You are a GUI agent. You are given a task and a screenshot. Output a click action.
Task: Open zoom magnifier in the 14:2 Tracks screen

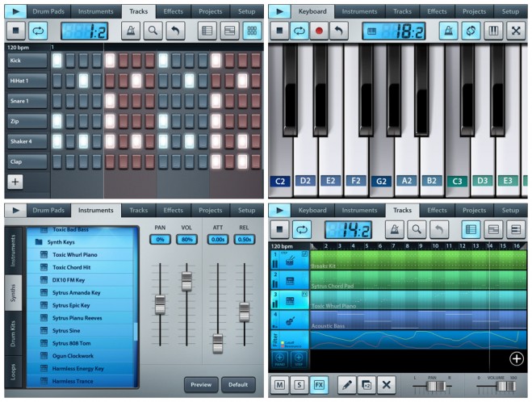pyautogui.click(x=417, y=230)
